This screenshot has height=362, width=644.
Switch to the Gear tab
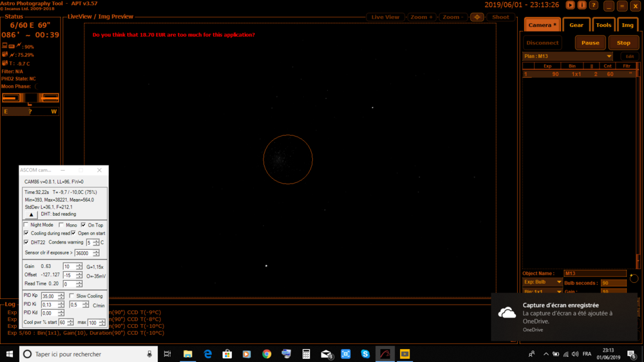[x=576, y=25]
